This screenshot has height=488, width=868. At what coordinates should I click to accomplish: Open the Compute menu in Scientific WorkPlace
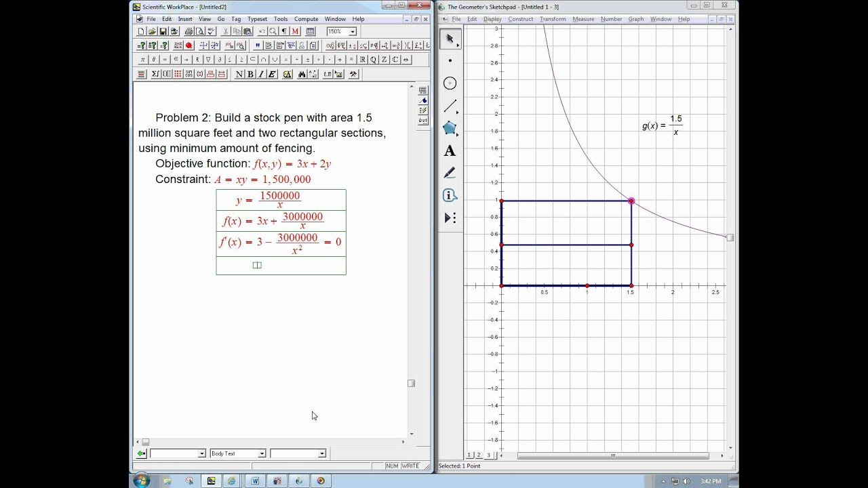click(x=306, y=19)
